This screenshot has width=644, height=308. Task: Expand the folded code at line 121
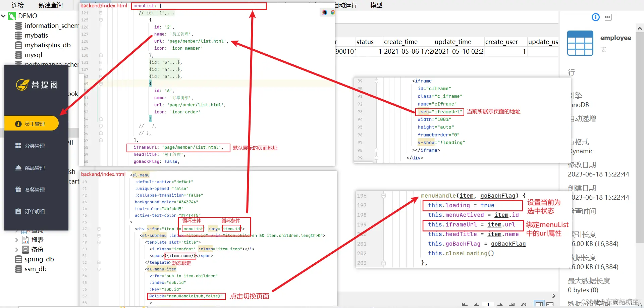coord(101,13)
